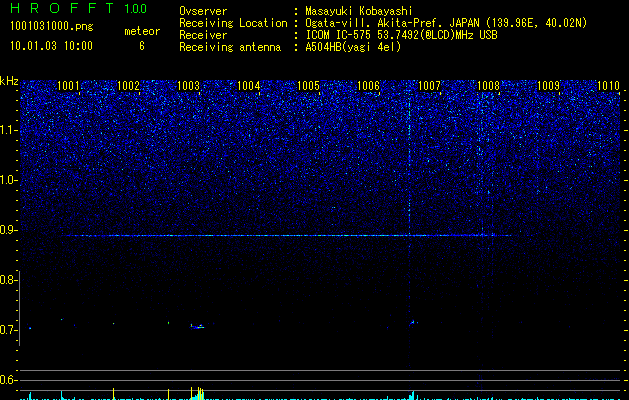629x400 pixels.
Task: Click the cyan power peak below the 1007 echo
Action: click(x=413, y=395)
